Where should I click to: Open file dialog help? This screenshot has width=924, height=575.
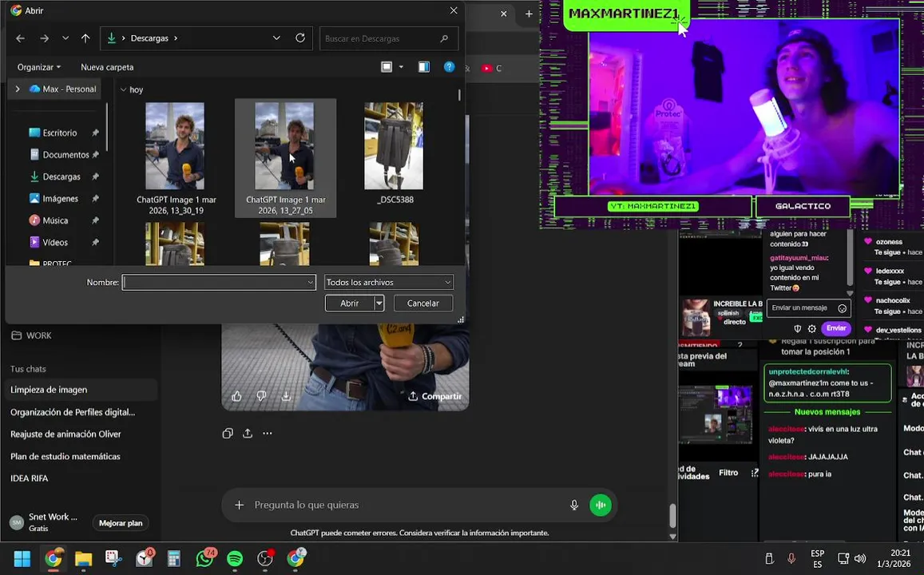pos(449,67)
